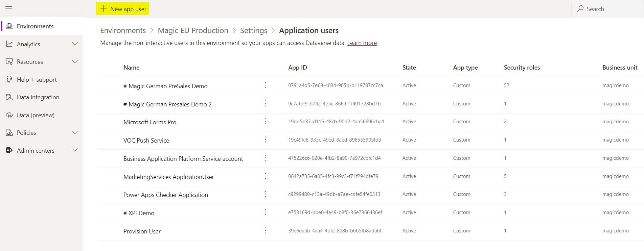The image size is (644, 251).
Task: Sort by Security roles column header
Action: pos(522,68)
